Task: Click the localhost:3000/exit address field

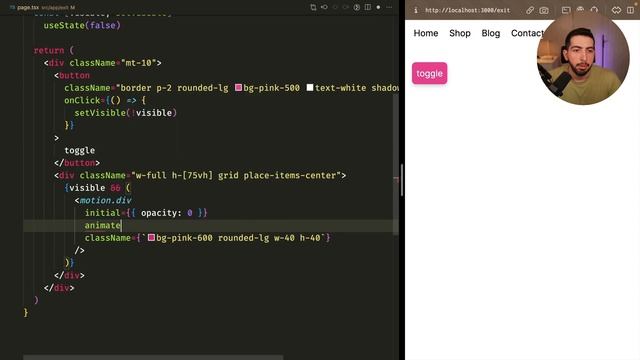Action: click(x=468, y=10)
